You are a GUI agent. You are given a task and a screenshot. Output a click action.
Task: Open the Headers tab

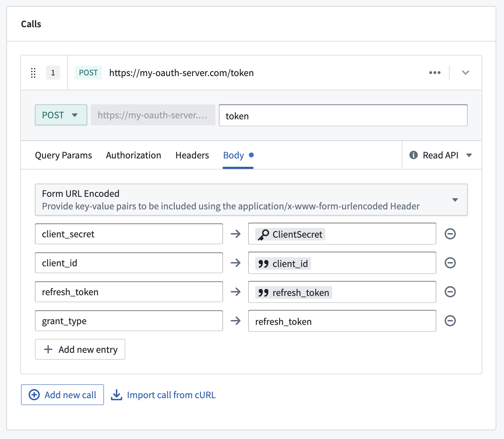[x=192, y=155]
